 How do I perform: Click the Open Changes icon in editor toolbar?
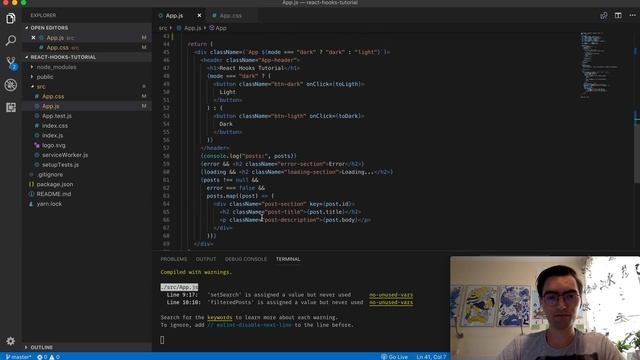tap(604, 16)
